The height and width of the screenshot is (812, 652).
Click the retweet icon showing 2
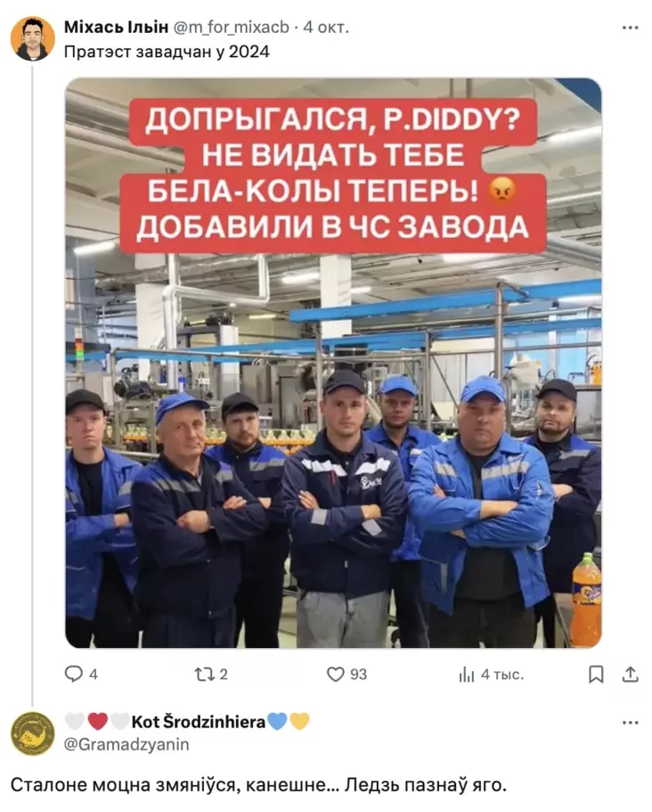point(203,674)
